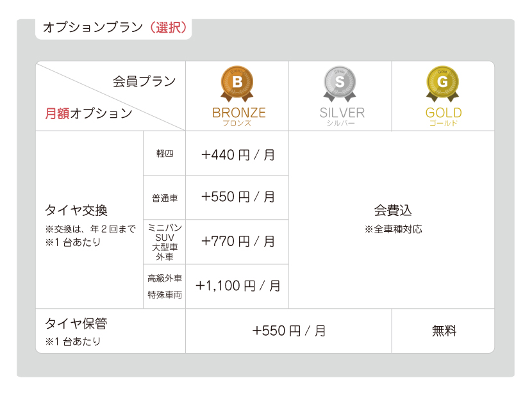The image size is (532, 394).
Task: Select the 高級外車 特殊車両 cell
Action: pyautogui.click(x=165, y=286)
